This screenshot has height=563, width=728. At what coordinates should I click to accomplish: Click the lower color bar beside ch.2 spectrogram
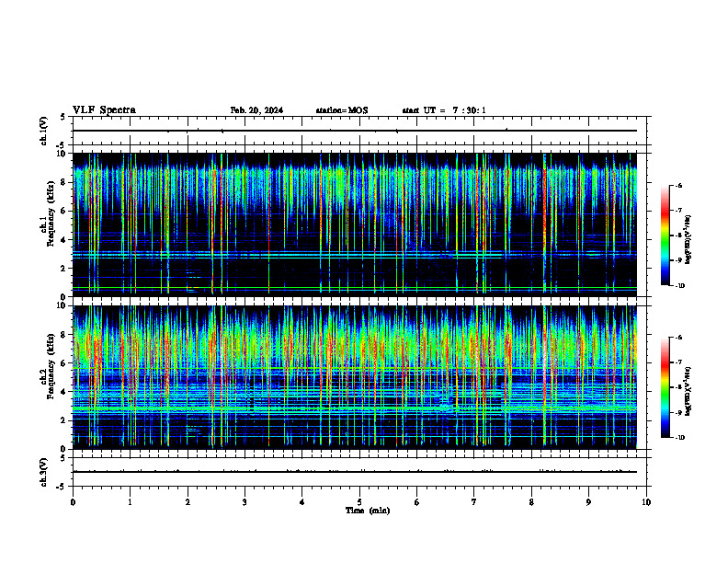click(x=665, y=387)
